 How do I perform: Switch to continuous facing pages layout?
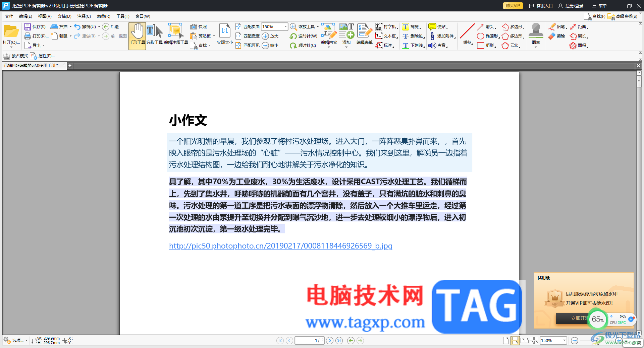click(x=534, y=341)
